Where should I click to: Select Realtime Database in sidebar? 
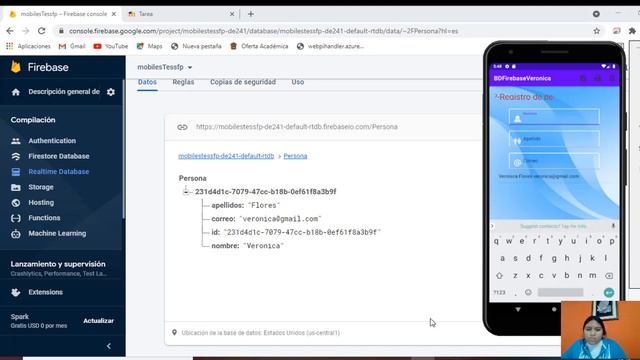59,171
